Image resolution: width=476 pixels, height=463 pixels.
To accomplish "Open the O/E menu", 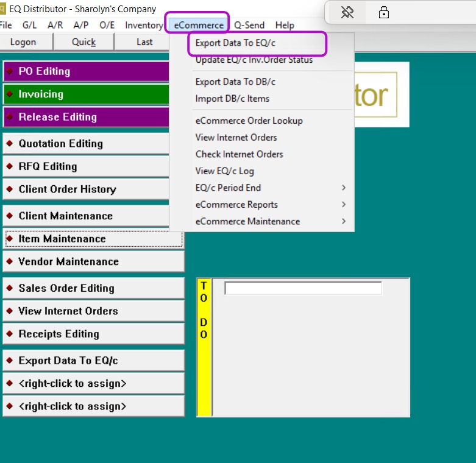I will (x=107, y=25).
